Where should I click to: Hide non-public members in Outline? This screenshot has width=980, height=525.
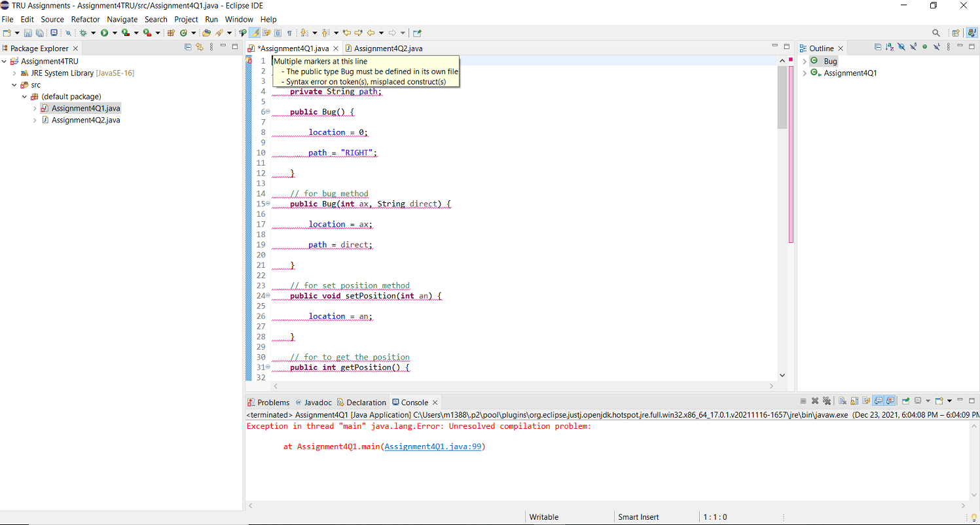[924, 47]
